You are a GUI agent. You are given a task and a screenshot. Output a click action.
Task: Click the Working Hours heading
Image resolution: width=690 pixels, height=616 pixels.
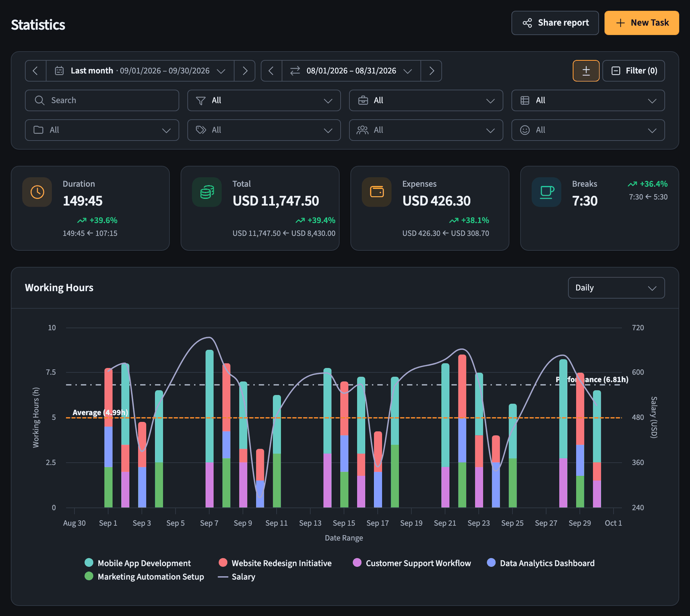coord(59,288)
